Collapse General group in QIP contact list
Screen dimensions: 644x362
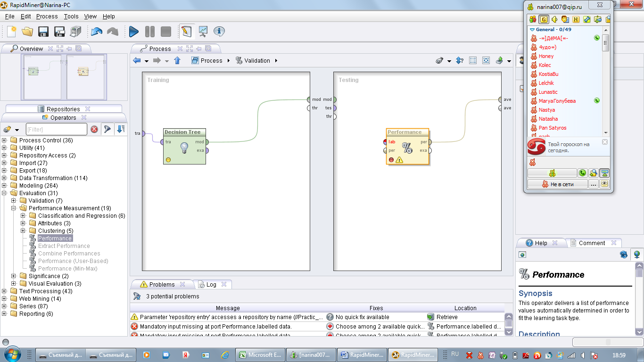pos(532,29)
